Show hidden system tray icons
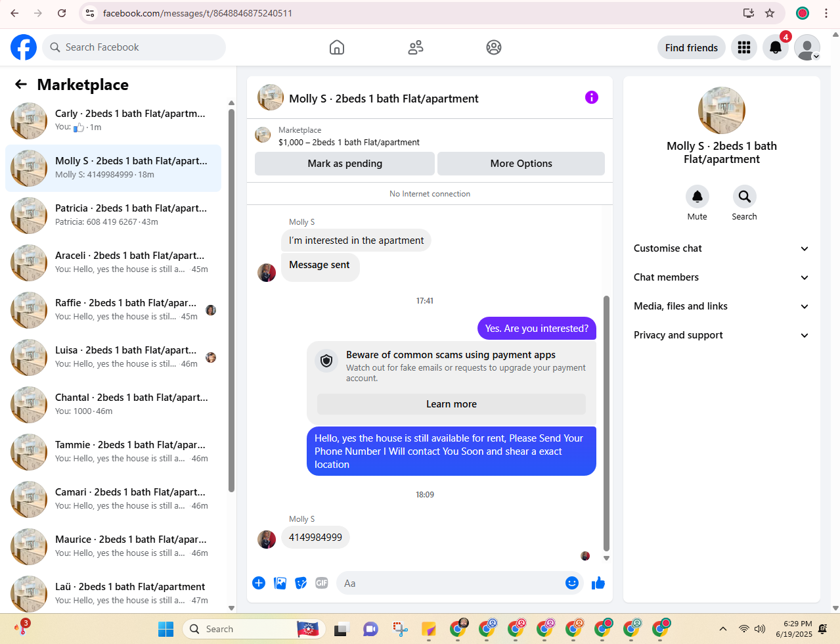Image resolution: width=840 pixels, height=644 pixels. (723, 629)
